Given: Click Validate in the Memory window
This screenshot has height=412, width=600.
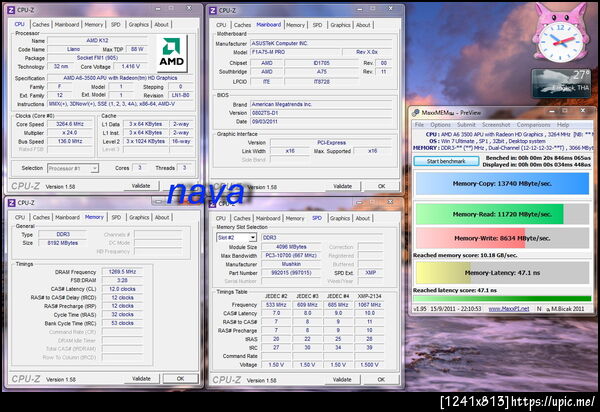Looking at the screenshot, I should 141,379.
